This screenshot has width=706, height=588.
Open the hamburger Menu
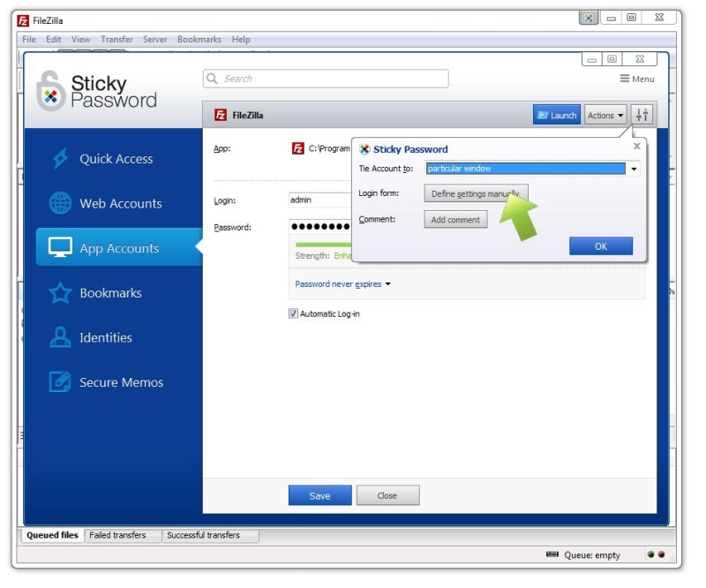637,79
